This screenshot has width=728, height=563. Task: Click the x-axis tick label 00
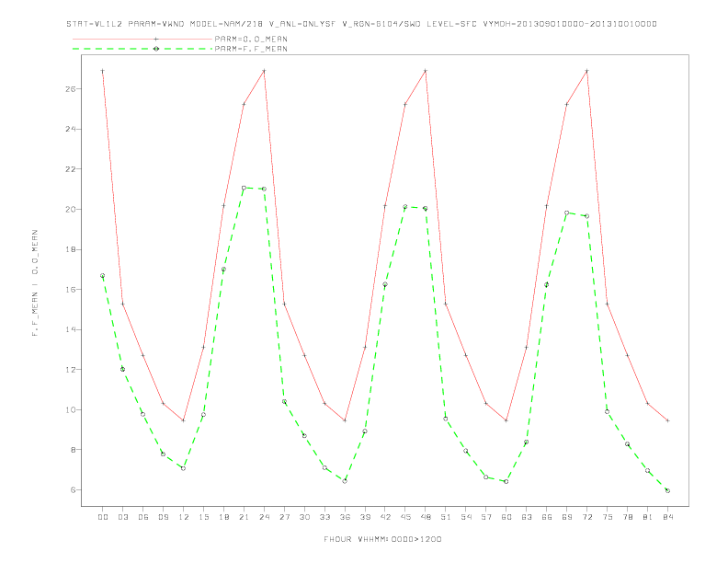pyautogui.click(x=103, y=517)
